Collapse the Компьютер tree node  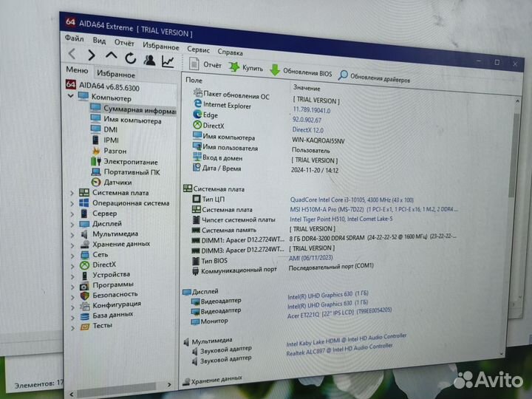coord(71,96)
